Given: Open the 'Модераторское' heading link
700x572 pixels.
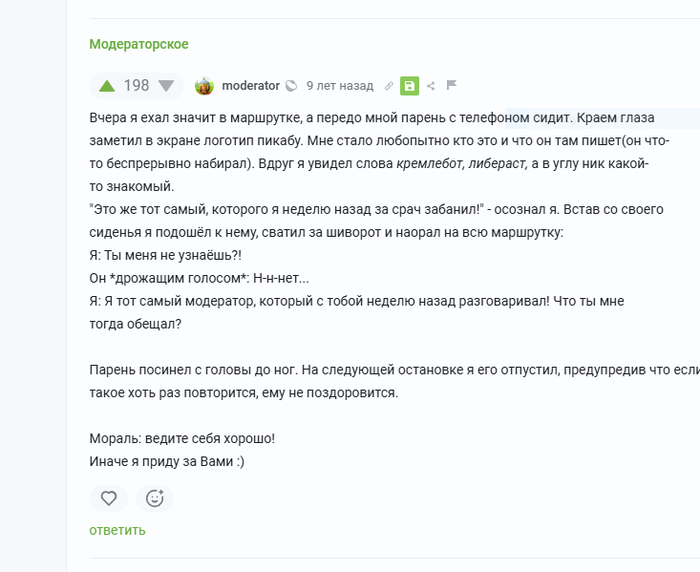Looking at the screenshot, I should point(139,44).
